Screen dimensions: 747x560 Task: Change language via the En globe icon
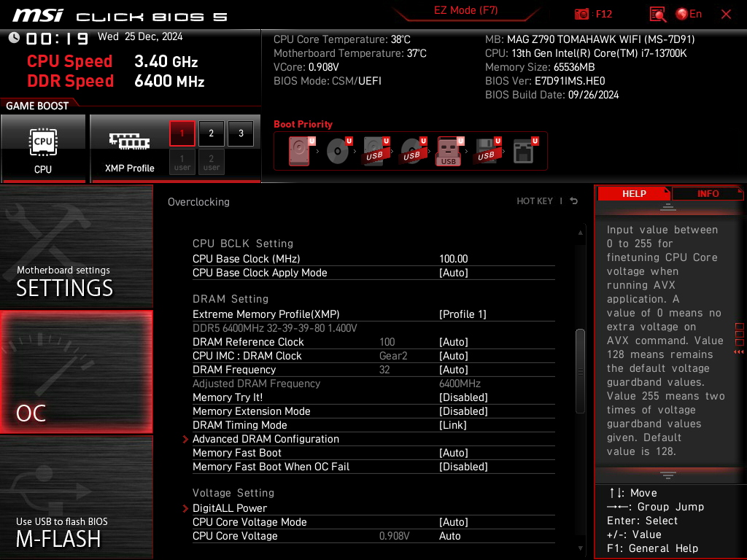click(x=689, y=14)
